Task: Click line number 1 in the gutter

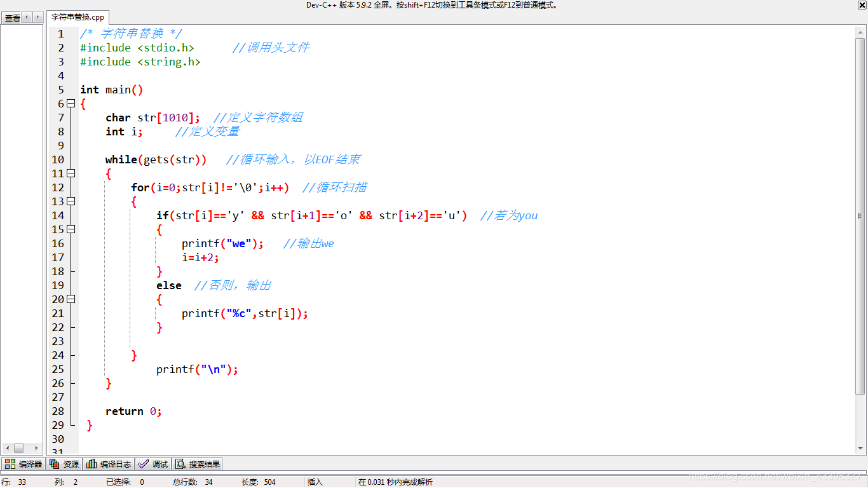Action: pyautogui.click(x=61, y=34)
